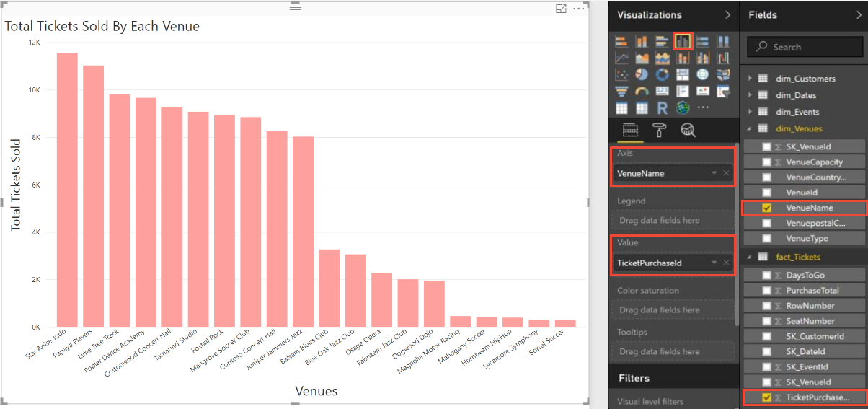Uncheck the VenueName field
Viewport: 868px width, 409px height.
[x=766, y=208]
